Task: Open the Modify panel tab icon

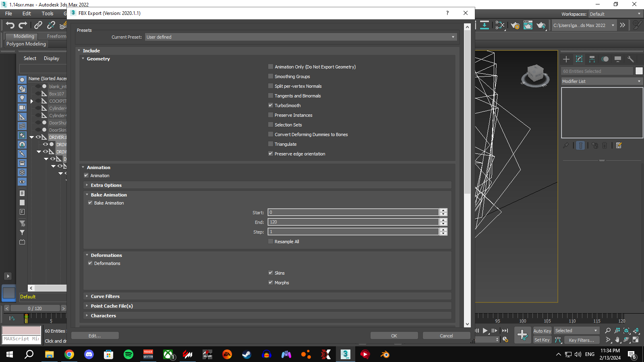Action: click(579, 59)
